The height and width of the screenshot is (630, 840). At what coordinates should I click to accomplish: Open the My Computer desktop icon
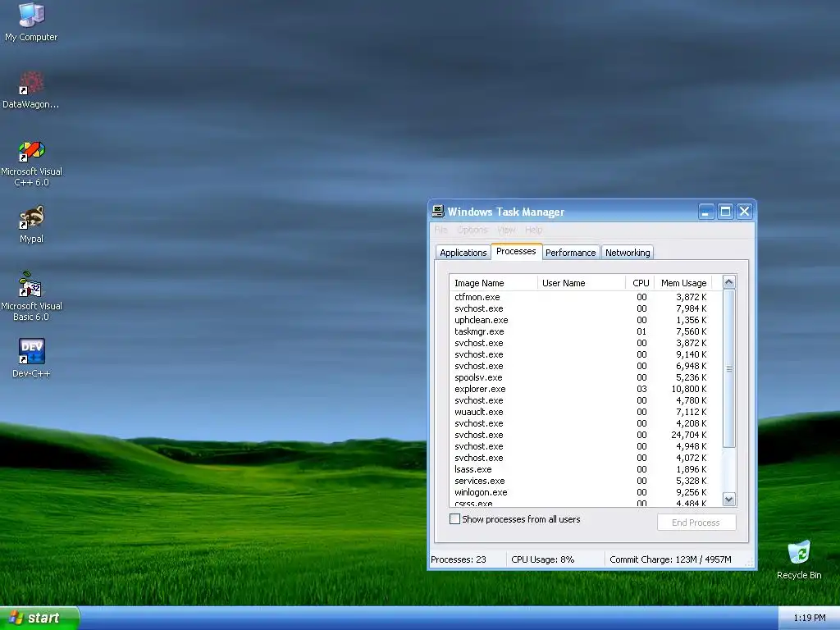[31, 21]
